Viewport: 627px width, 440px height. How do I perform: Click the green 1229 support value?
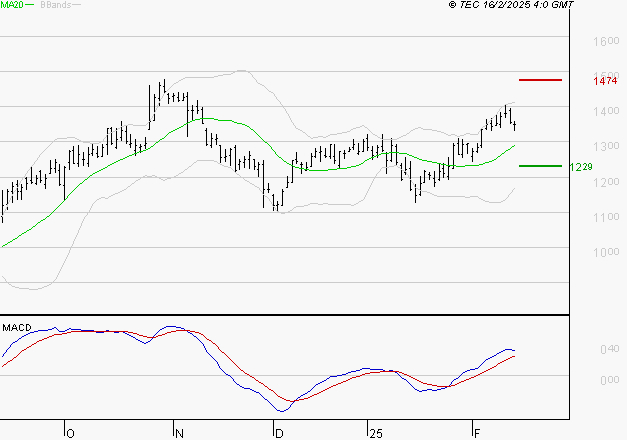coord(581,167)
